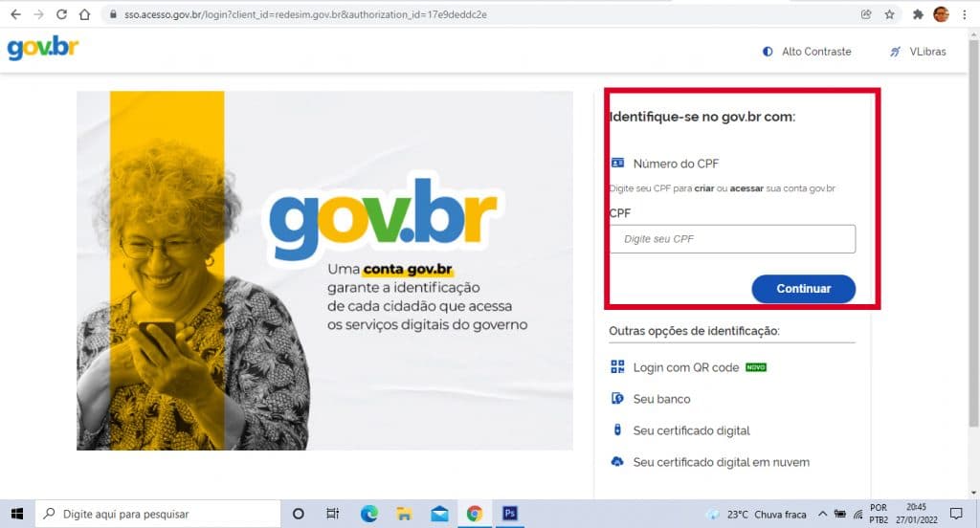Click the browser forward arrow
The width and height of the screenshot is (980, 528).
38,14
